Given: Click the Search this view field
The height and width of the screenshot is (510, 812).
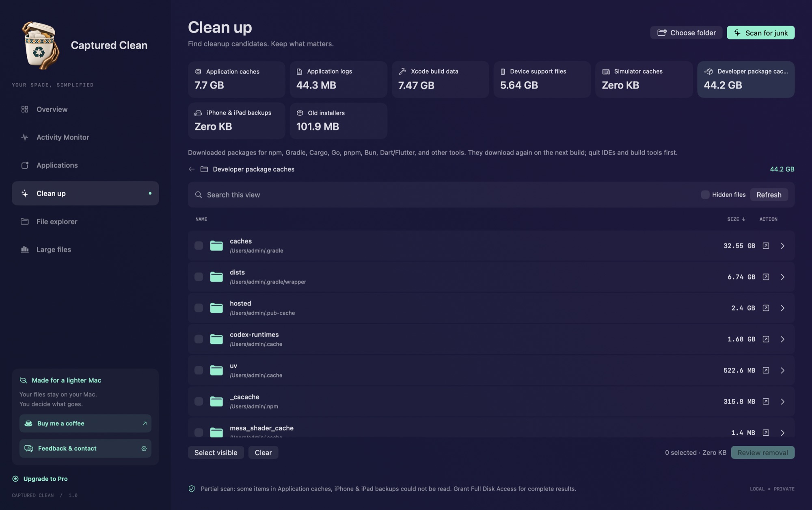Looking at the screenshot, I should point(447,195).
